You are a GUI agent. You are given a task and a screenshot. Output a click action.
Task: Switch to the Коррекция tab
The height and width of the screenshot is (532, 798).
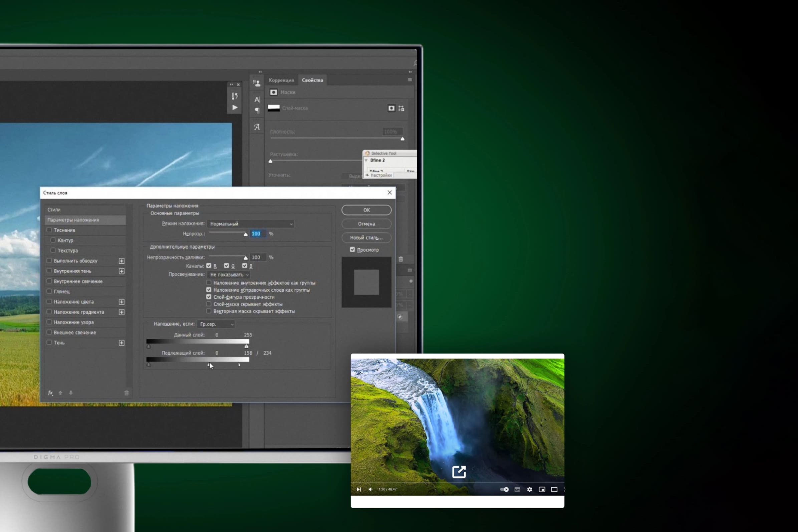281,80
